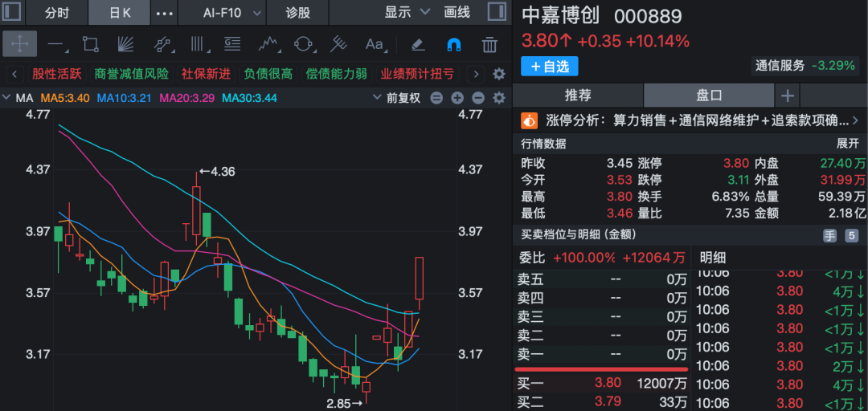Click the 商誉减值风险 tag
The height and width of the screenshot is (411, 868).
132,74
